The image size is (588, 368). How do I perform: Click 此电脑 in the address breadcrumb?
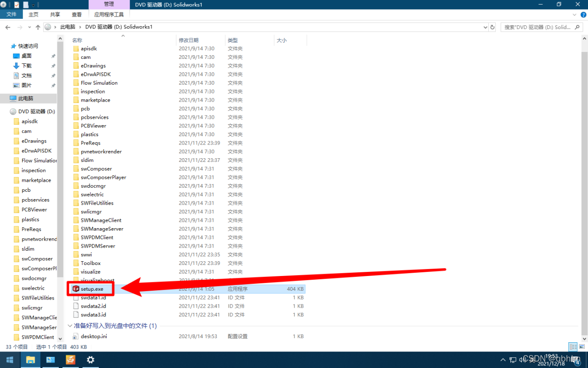click(68, 27)
